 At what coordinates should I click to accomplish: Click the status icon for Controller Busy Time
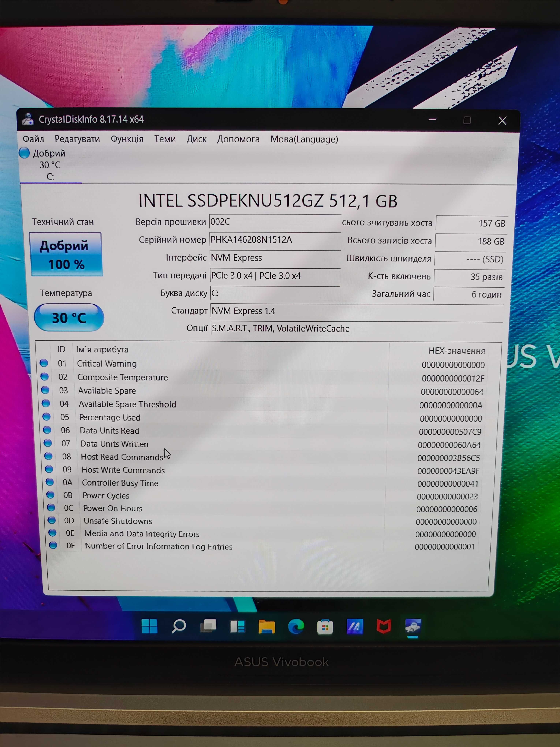coord(50,482)
